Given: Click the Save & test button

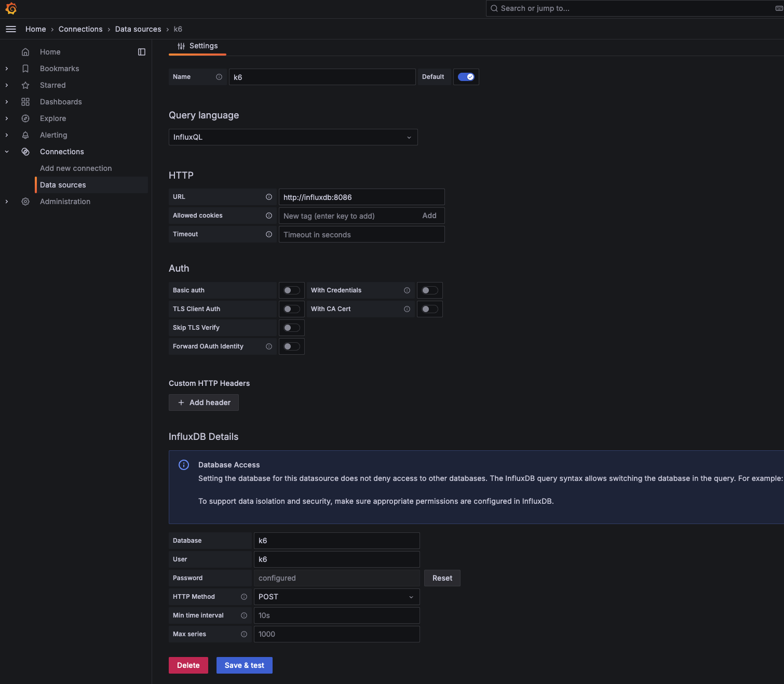Looking at the screenshot, I should click(244, 665).
